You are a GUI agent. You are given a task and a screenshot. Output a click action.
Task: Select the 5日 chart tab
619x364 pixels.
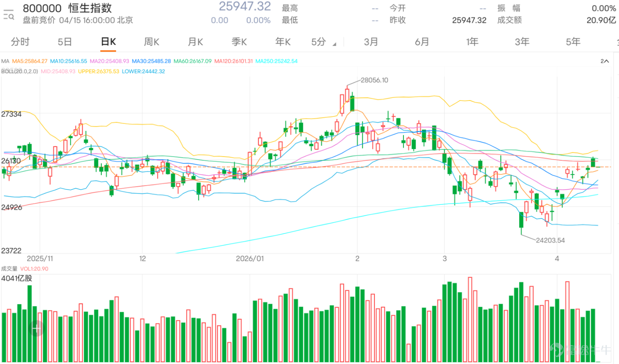click(65, 42)
